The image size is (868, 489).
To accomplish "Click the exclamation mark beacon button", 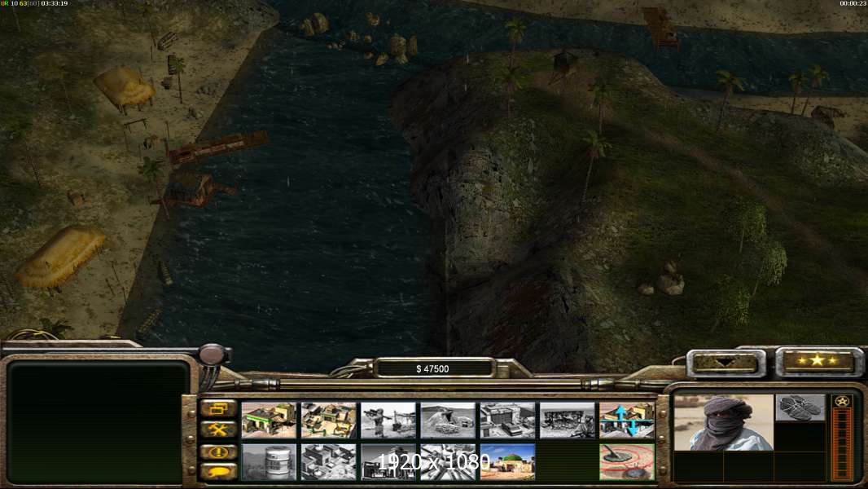I will click(218, 452).
